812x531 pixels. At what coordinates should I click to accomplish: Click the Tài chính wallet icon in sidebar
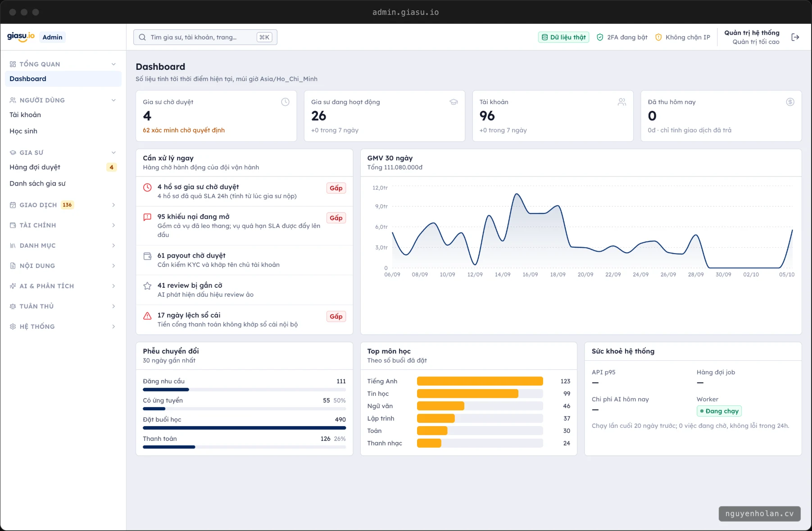[13, 225]
